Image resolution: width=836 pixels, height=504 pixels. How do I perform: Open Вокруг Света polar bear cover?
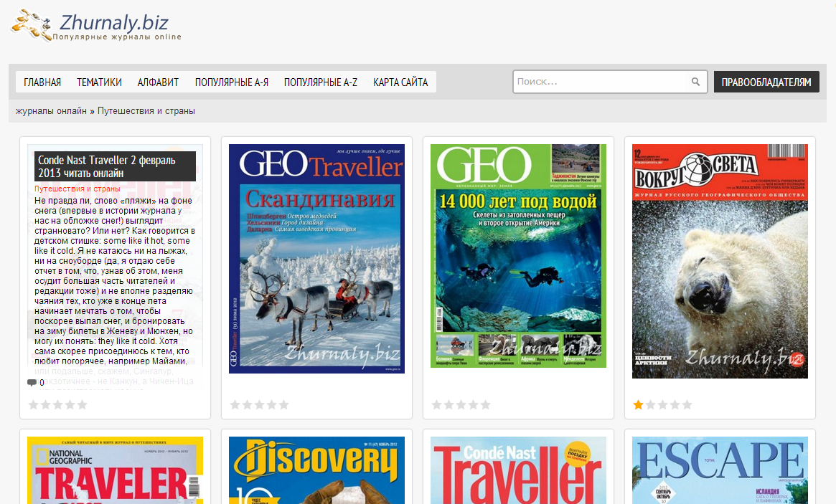720,261
